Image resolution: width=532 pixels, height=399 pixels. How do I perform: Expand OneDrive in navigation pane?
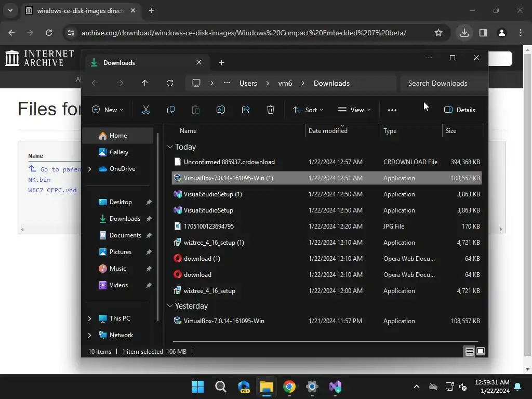coord(89,169)
